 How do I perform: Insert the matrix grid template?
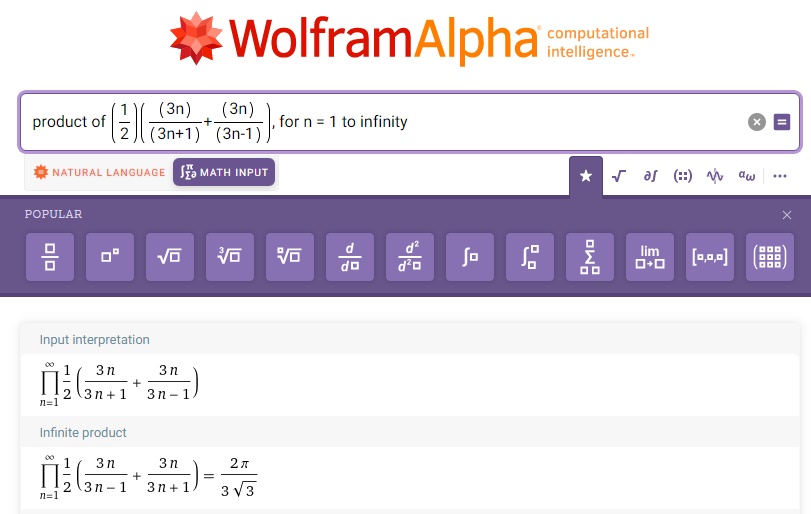coord(770,257)
